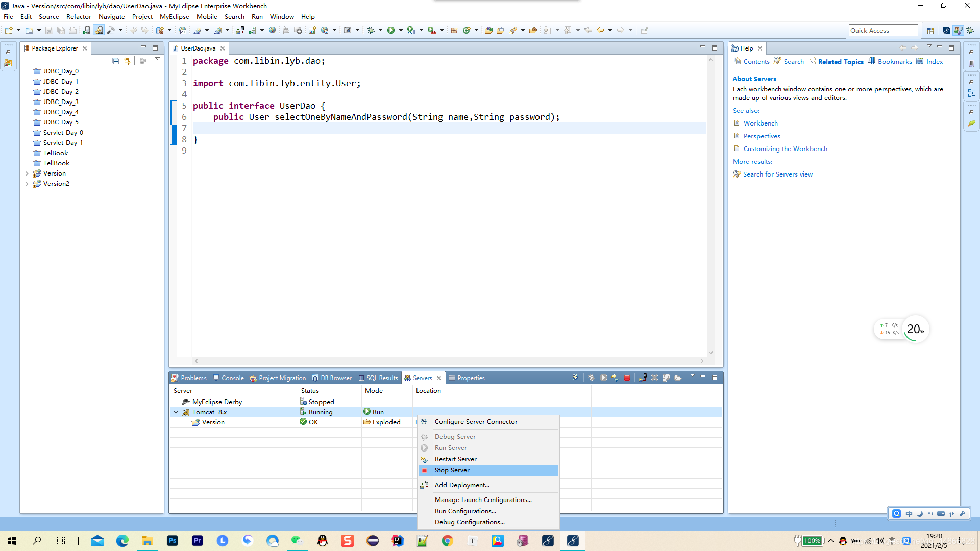Click the Quick Access input field

(883, 31)
